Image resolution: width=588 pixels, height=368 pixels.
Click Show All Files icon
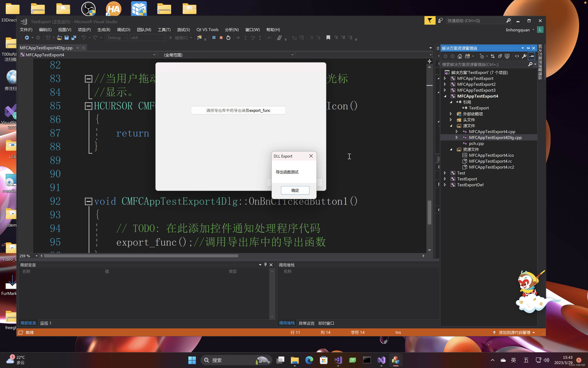click(x=507, y=57)
